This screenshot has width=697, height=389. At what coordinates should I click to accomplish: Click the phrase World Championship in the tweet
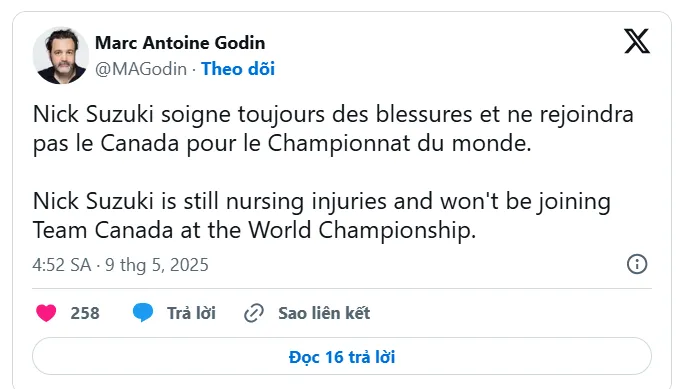point(362,231)
